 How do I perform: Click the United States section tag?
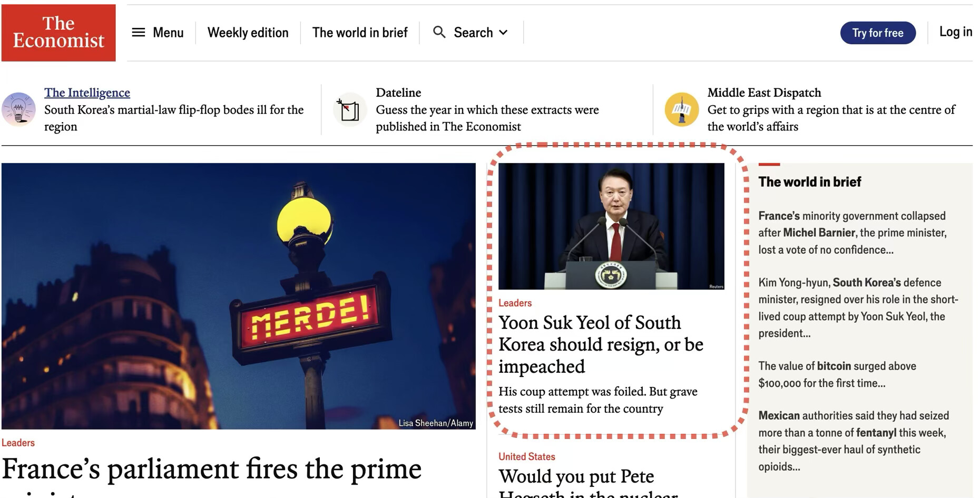coord(527,456)
